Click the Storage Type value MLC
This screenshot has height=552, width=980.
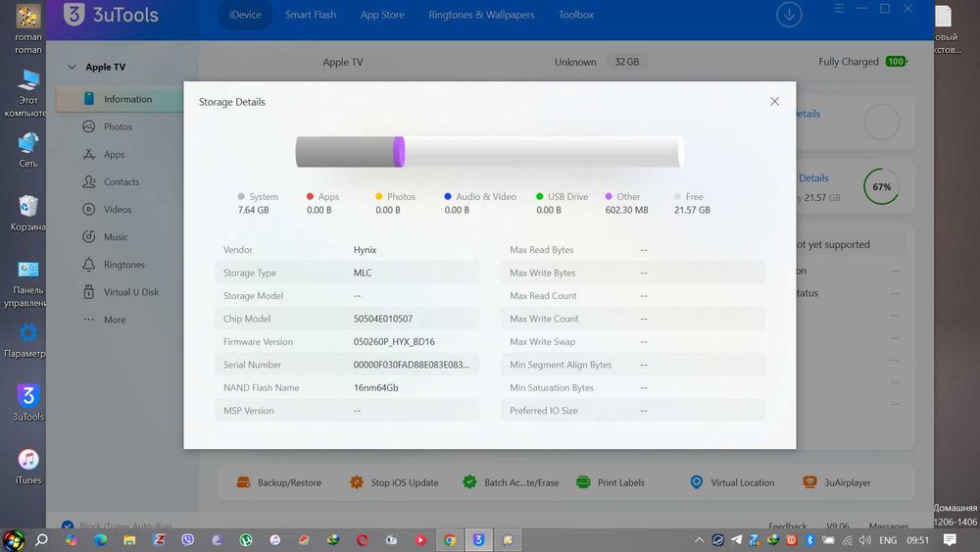tap(363, 273)
